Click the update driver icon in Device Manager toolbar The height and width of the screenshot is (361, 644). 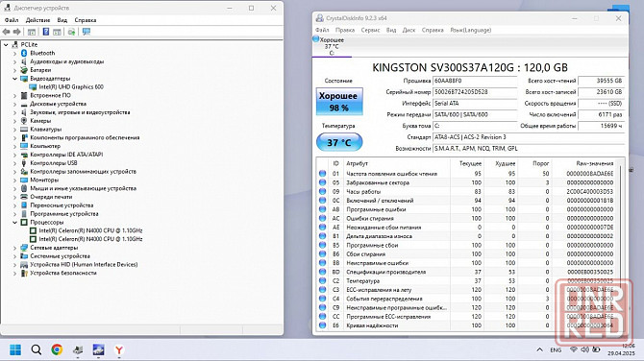pos(71,32)
